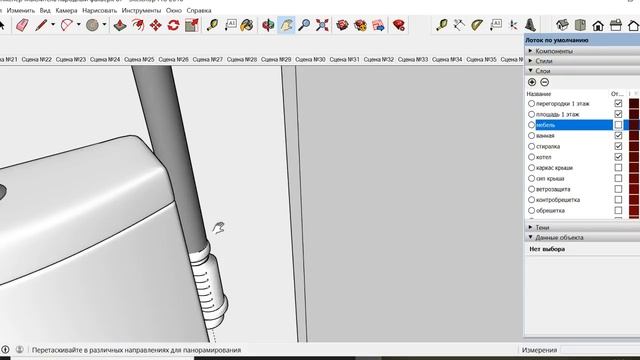Click the geolocation status bar icon

[x=5, y=350]
